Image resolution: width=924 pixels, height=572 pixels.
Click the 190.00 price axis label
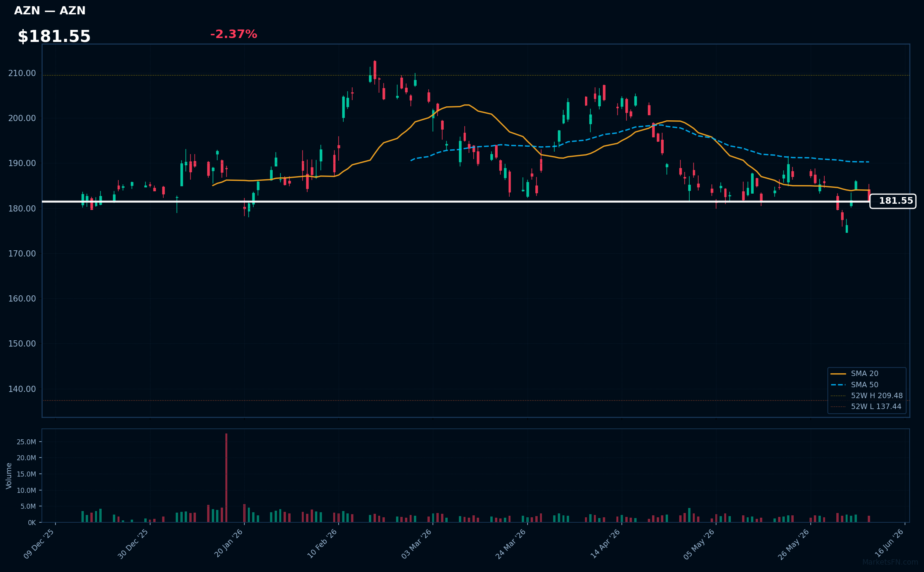point(22,163)
